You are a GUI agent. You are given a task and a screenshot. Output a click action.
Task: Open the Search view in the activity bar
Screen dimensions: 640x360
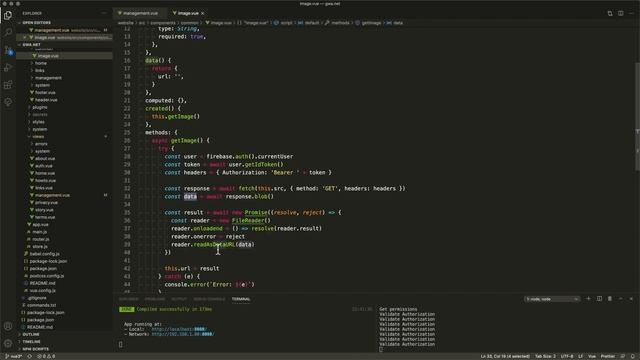tap(8, 32)
